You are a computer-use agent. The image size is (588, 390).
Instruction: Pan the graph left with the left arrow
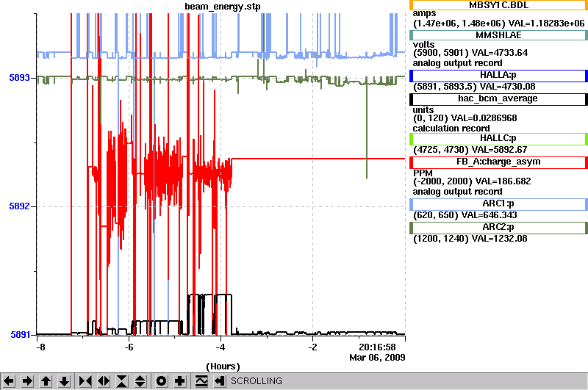(x=9, y=381)
